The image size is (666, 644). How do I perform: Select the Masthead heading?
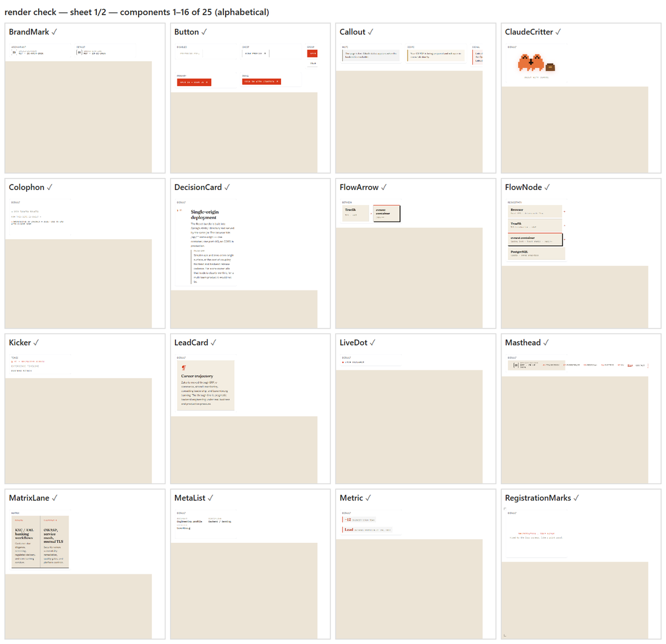(523, 343)
